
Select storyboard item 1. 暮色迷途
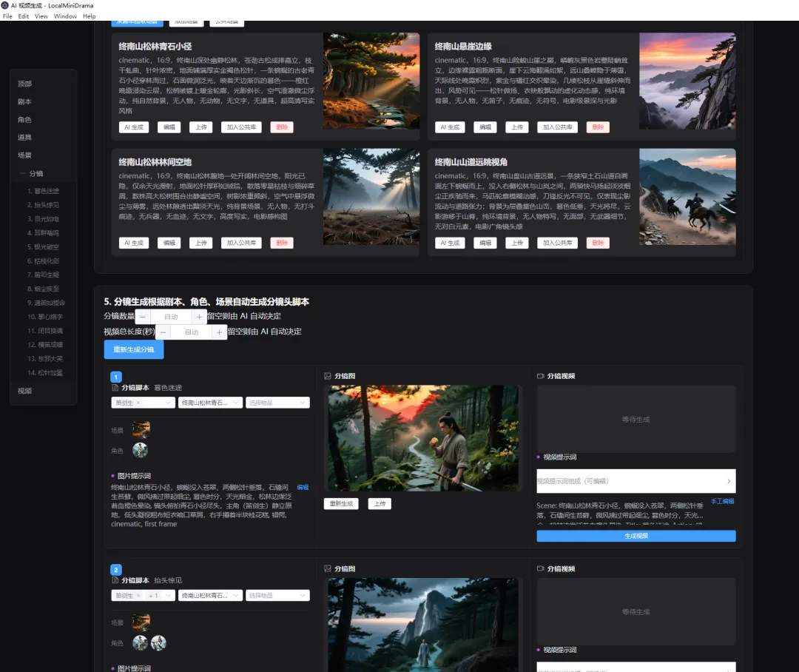pyautogui.click(x=44, y=191)
